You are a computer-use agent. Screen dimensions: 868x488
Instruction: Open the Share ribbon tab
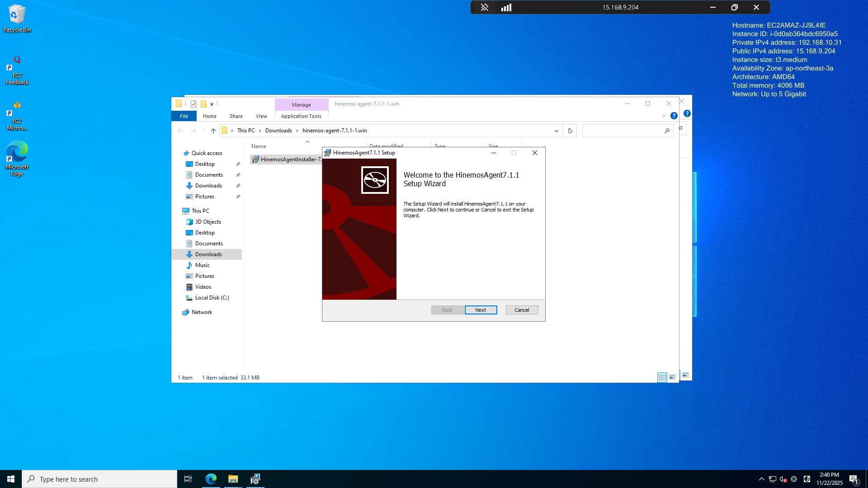coord(236,116)
